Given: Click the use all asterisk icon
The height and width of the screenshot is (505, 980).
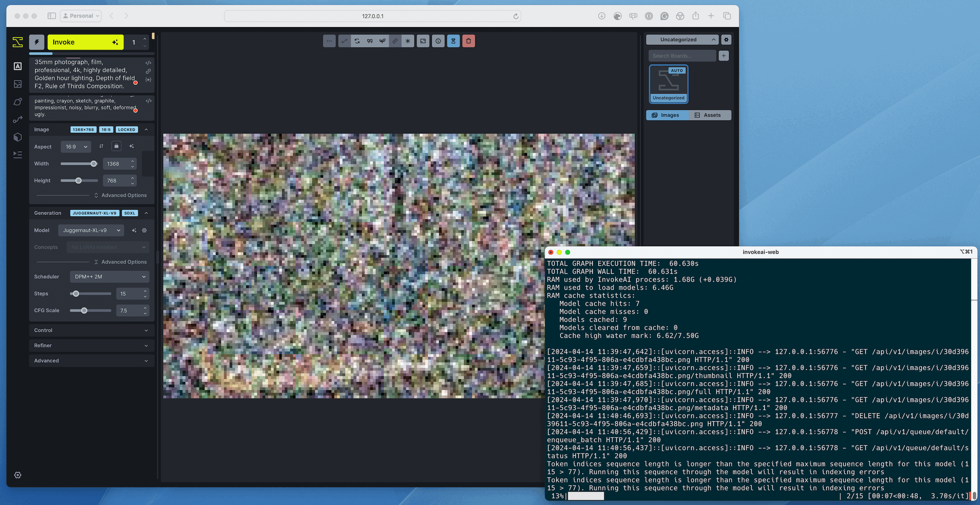Looking at the screenshot, I should click(x=408, y=41).
